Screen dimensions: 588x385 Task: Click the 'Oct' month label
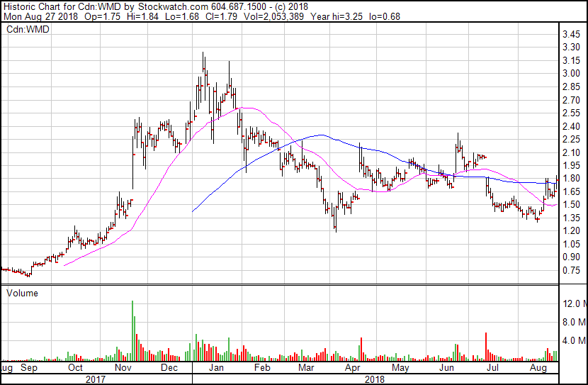(x=75, y=368)
